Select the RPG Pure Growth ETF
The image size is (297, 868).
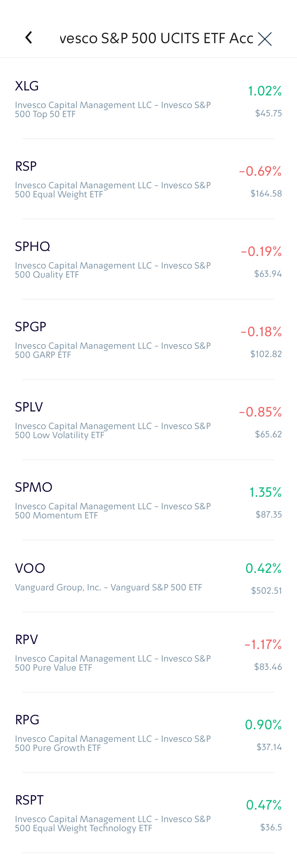pyautogui.click(x=27, y=720)
